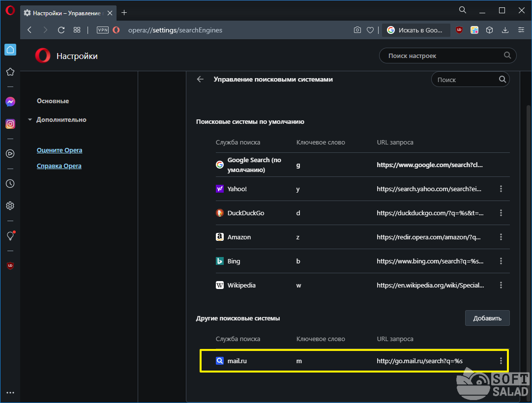The width and height of the screenshot is (532, 403).
Task: Open more actions for Wikipedia engine
Action: click(x=501, y=285)
